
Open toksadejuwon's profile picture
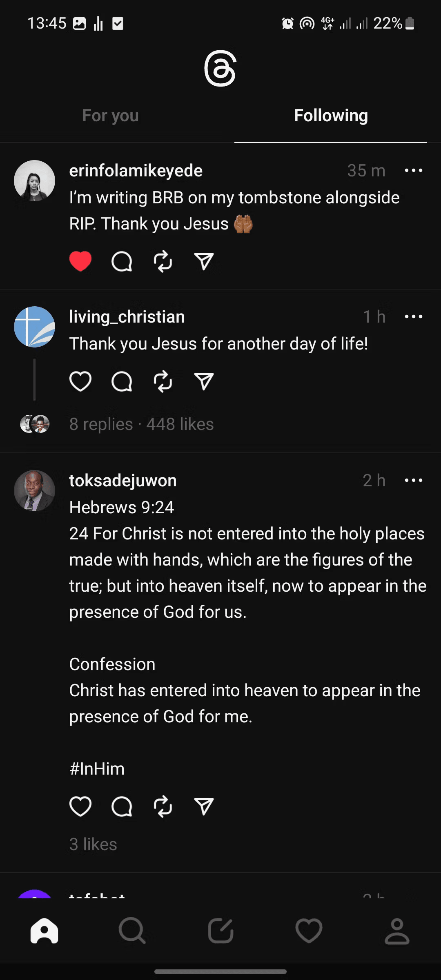[x=35, y=490]
